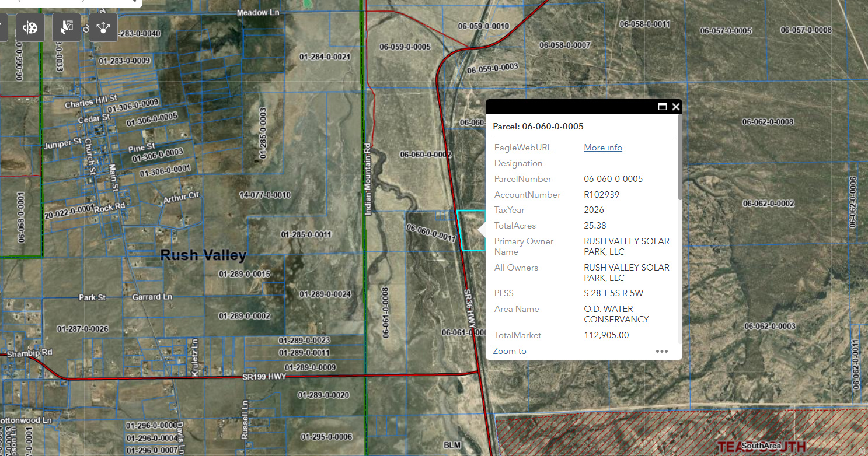Screen dimensions: 868x456
Task: Click parcel label 06-059-0-0005
Action: click(405, 47)
